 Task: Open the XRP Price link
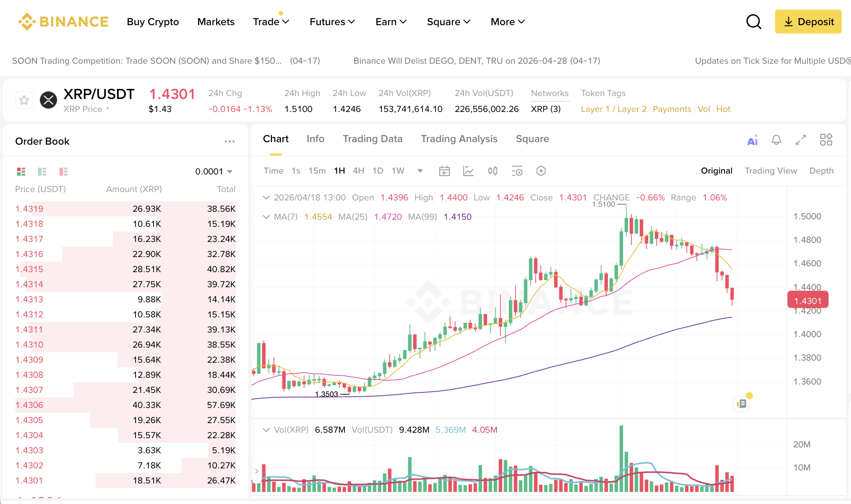(86, 109)
